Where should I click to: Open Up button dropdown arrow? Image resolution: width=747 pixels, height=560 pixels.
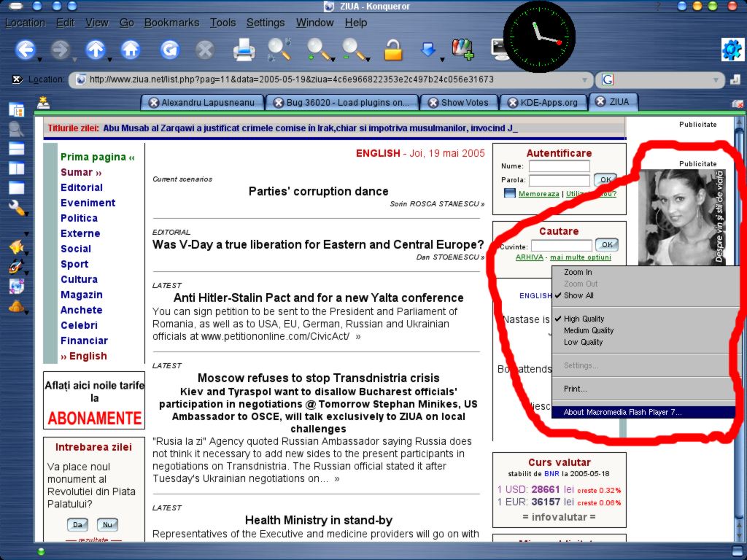click(109, 60)
